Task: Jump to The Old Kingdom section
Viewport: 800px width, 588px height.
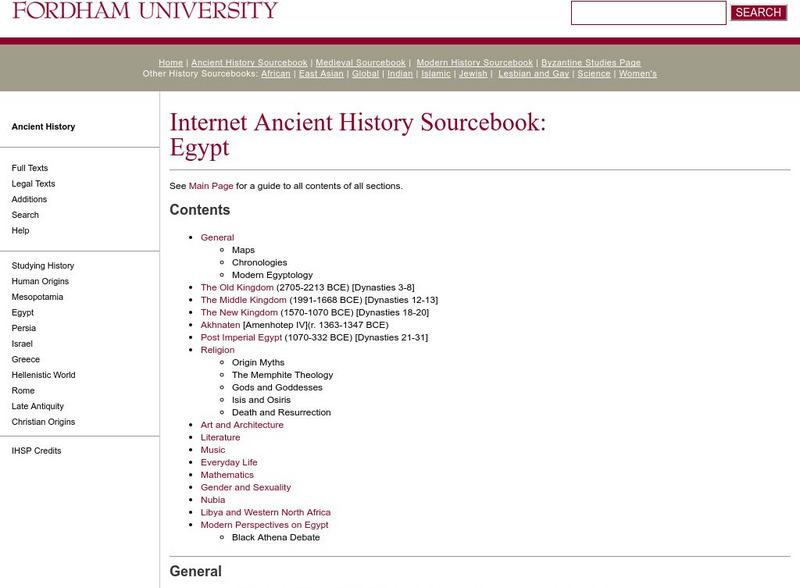Action: pyautogui.click(x=237, y=287)
